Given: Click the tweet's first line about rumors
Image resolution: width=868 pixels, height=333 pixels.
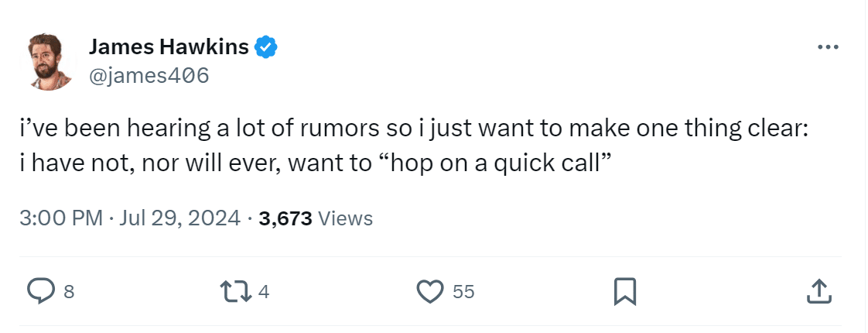Looking at the screenshot, I should [x=413, y=130].
